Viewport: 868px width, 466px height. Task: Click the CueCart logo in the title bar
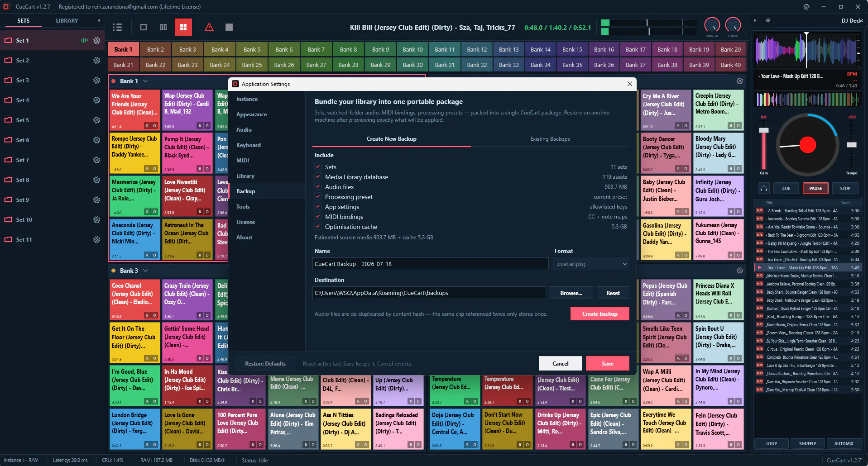point(6,7)
